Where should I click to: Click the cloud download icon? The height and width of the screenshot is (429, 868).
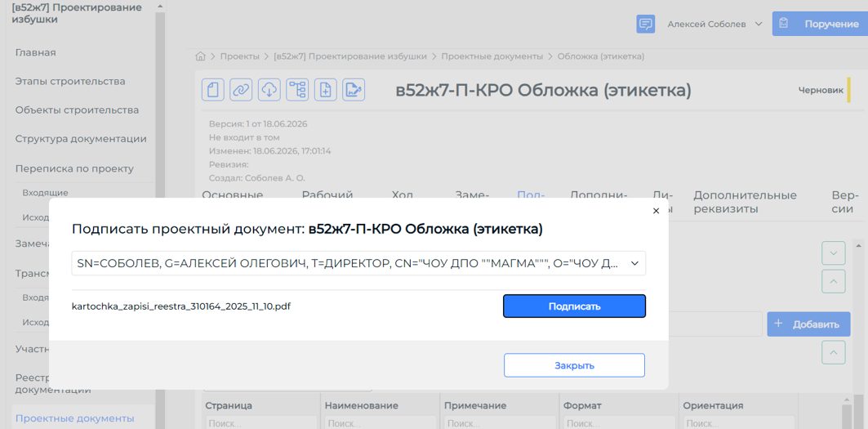coord(269,89)
